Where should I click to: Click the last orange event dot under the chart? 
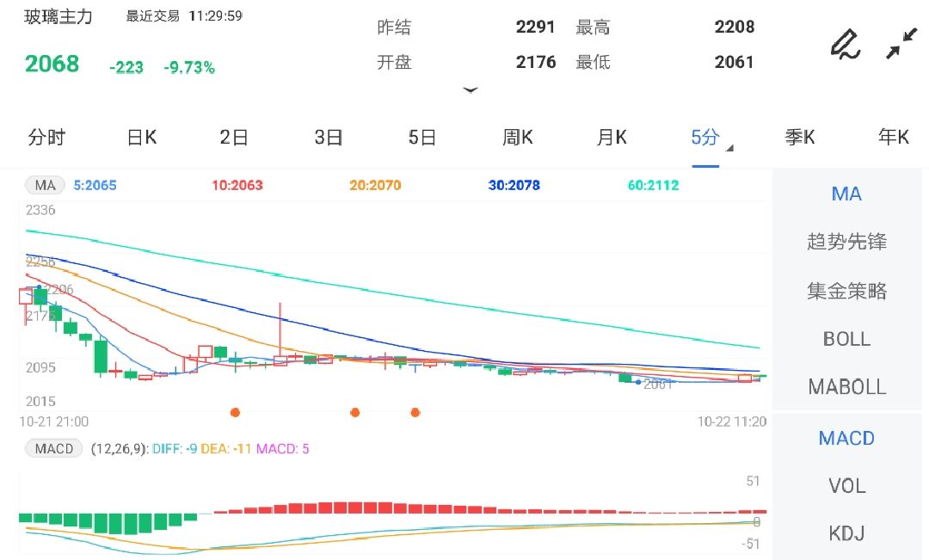(x=415, y=412)
